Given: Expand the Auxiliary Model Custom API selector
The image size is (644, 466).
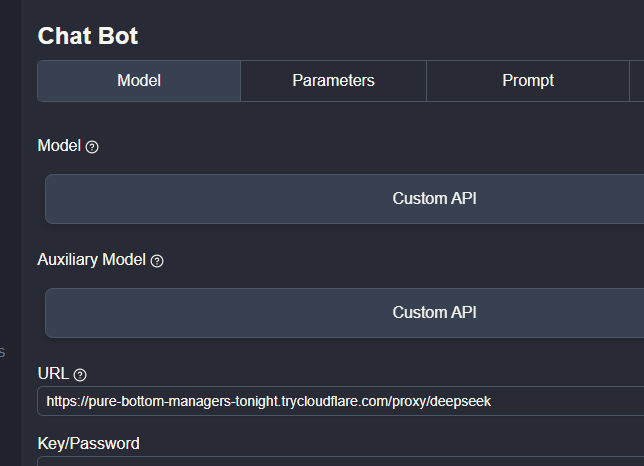Looking at the screenshot, I should [434, 313].
